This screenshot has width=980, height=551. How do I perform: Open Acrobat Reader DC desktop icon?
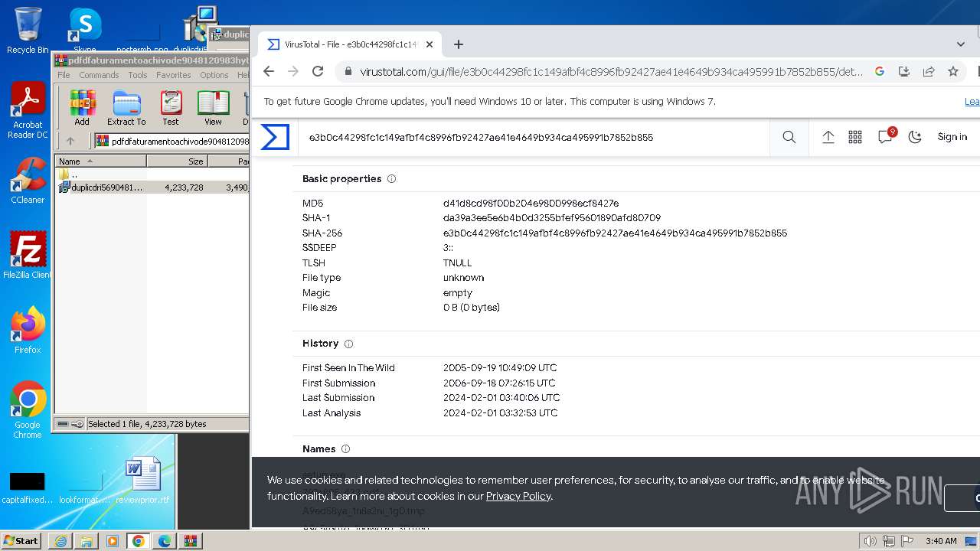coord(28,110)
